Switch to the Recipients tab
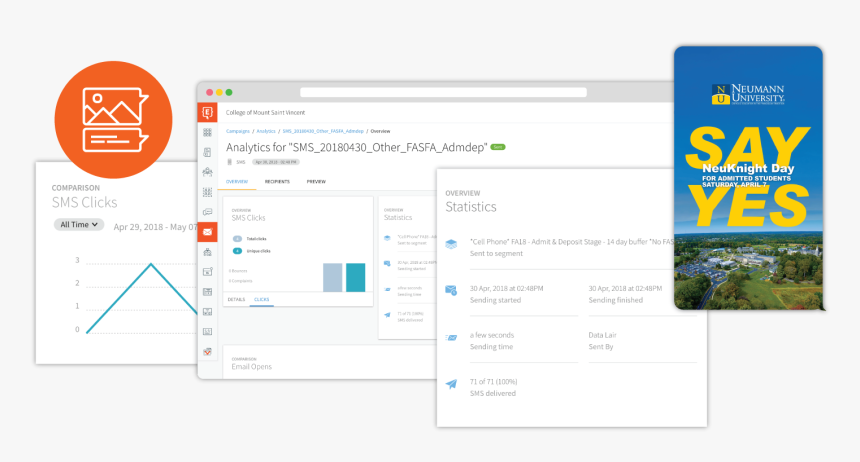 coord(277,182)
